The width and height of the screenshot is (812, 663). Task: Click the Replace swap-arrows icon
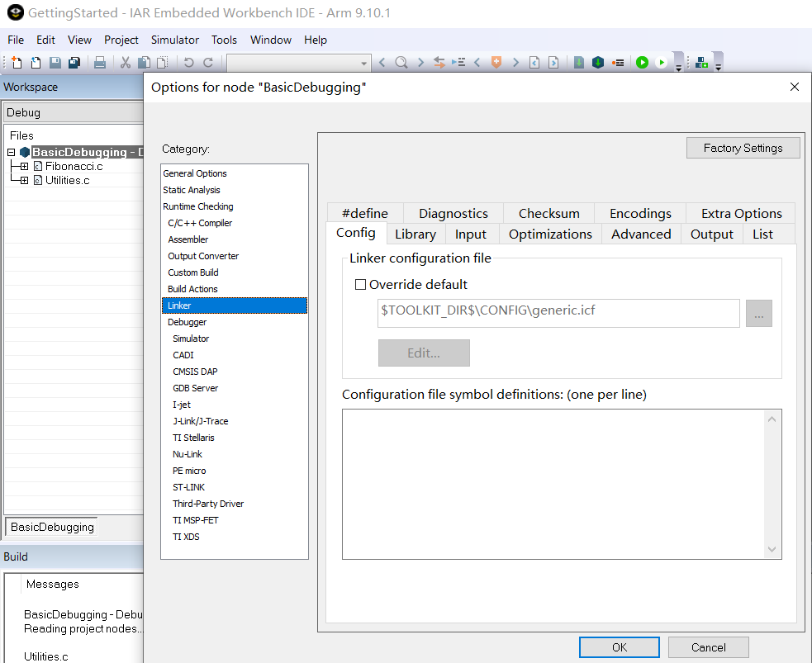pyautogui.click(x=439, y=63)
